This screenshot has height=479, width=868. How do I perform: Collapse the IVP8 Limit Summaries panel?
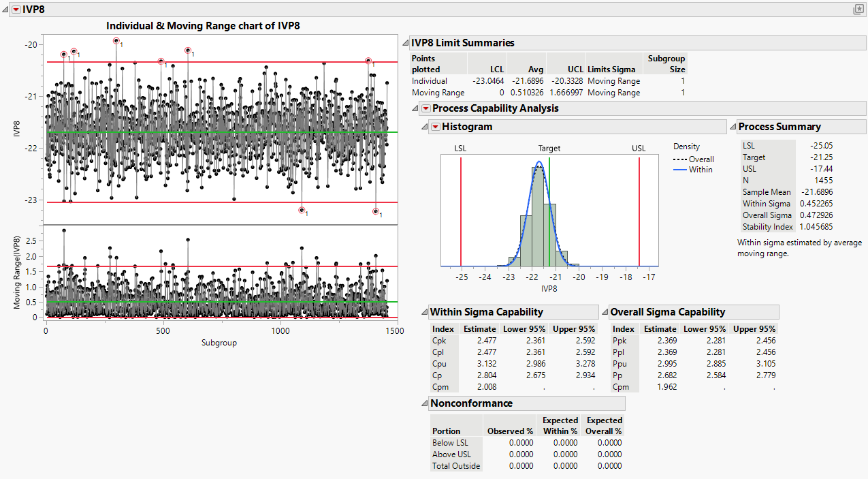(x=406, y=42)
